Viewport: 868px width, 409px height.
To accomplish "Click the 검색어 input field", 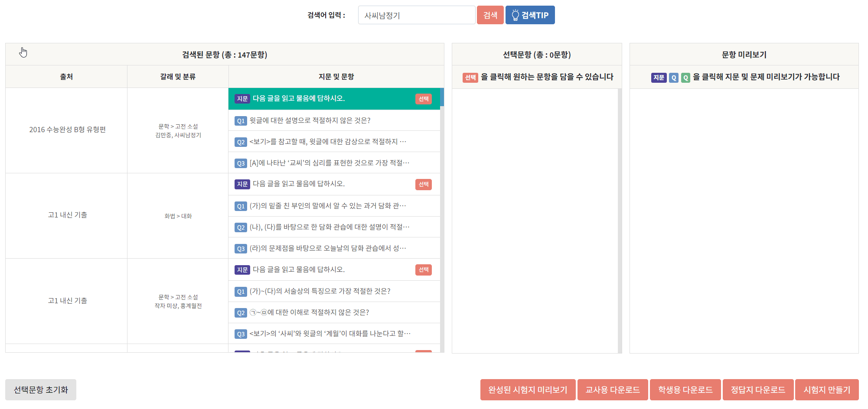I will [417, 15].
